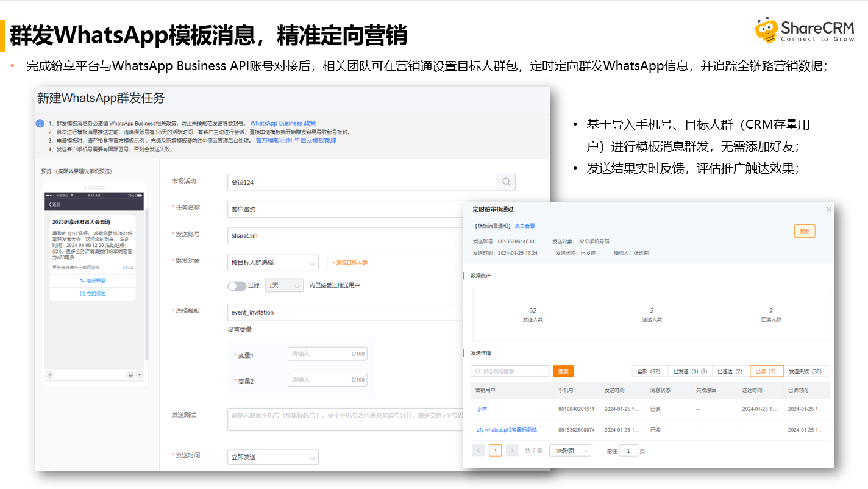868x489 pixels.
Task: Tap the back arrow 返回 in phone preview
Action: [55, 204]
